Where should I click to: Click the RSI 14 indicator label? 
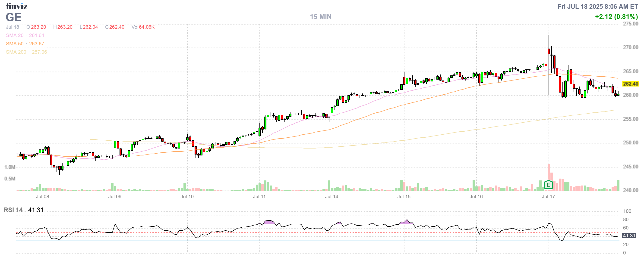pyautogui.click(x=13, y=210)
